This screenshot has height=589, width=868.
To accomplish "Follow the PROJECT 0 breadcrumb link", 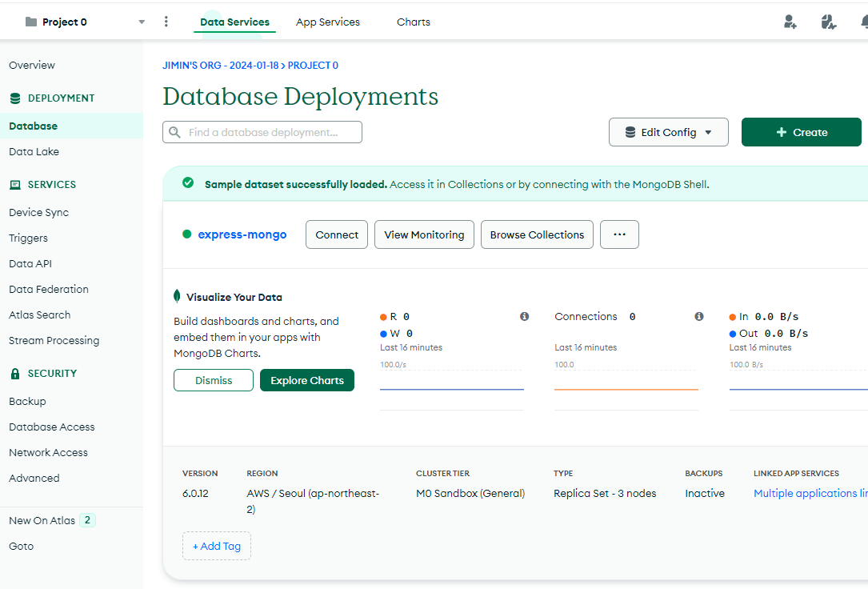I will pyautogui.click(x=313, y=66).
